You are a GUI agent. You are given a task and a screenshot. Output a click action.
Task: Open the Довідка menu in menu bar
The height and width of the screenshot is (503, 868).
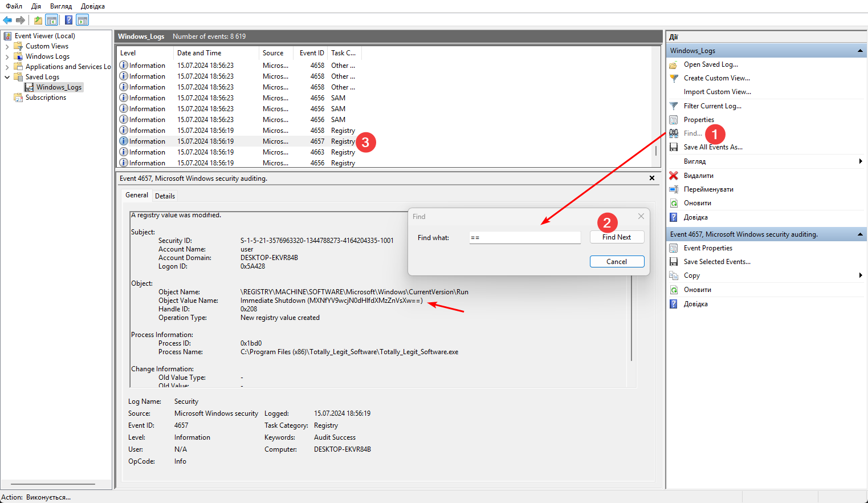coord(92,6)
